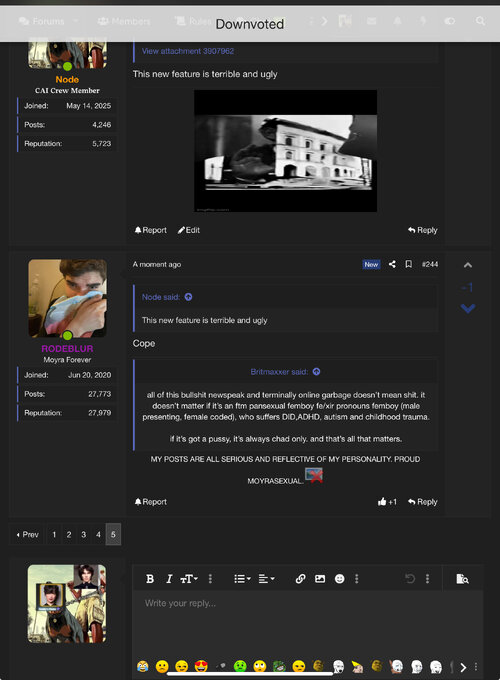Open the smilies picker in editor

340,579
